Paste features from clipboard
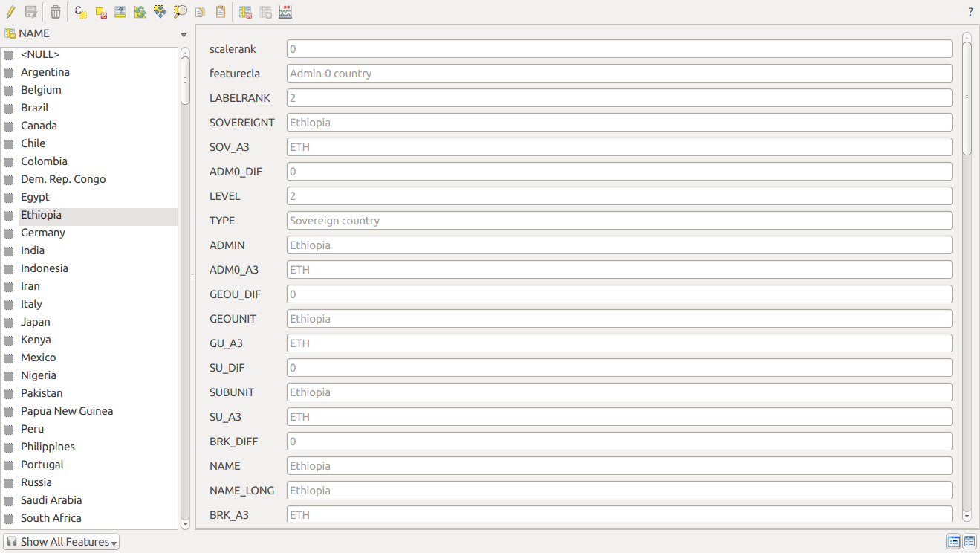Screen dimensions: 980x553 tap(220, 12)
